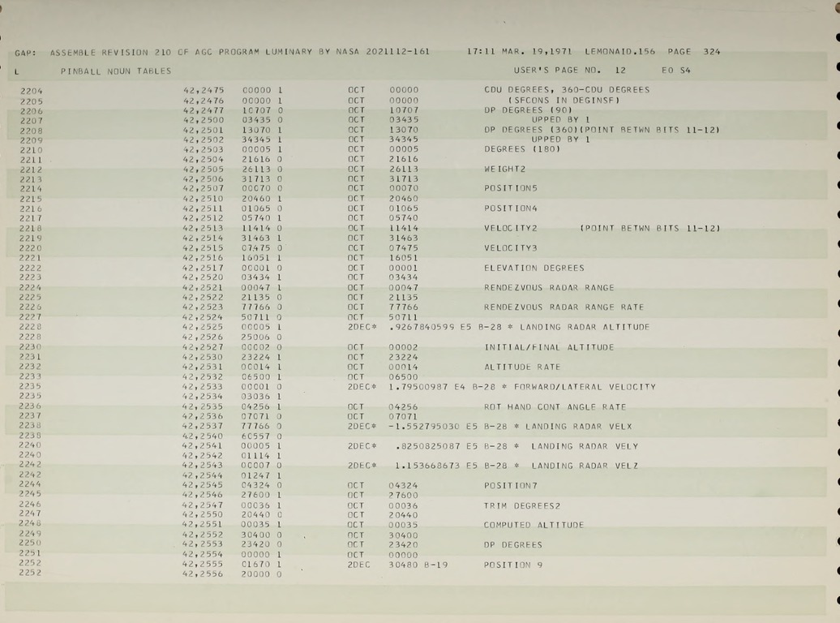This screenshot has width=840, height=623.
Task: Click the 'POSITION 9' comment
Action: (x=512, y=565)
